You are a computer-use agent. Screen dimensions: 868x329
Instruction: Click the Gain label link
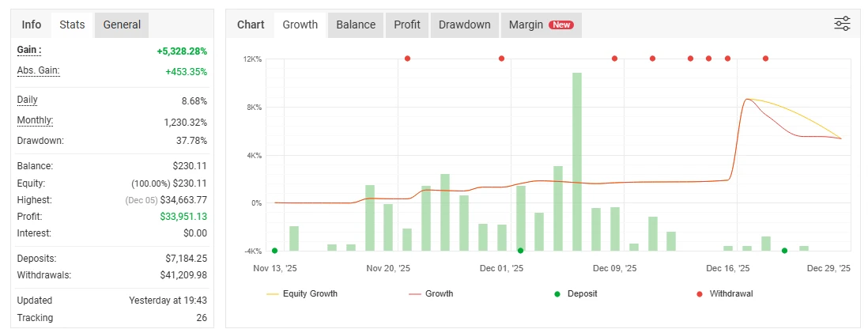tap(29, 50)
